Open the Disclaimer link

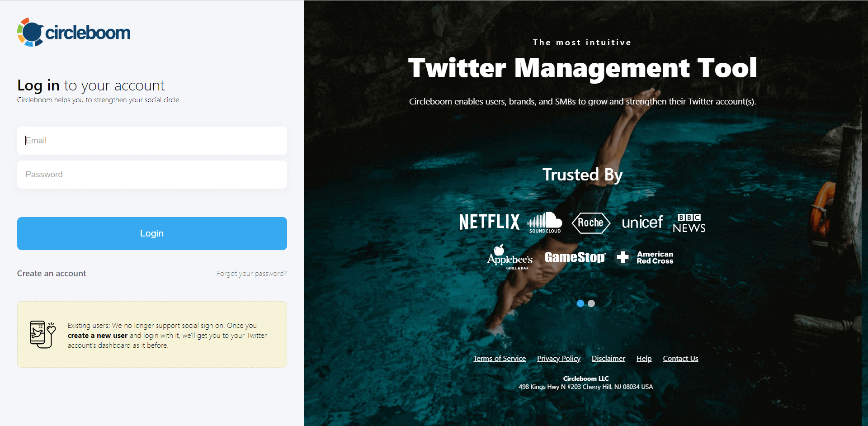[609, 359]
